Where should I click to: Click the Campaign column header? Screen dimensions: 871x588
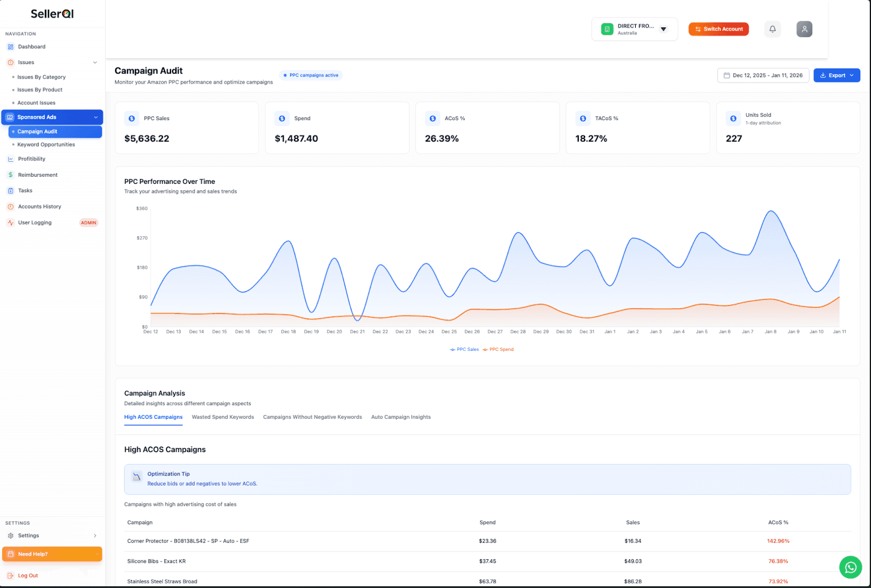pos(140,523)
